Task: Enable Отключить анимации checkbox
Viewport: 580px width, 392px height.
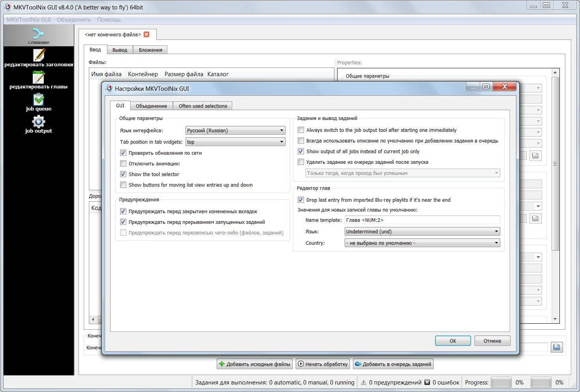Action: point(123,163)
